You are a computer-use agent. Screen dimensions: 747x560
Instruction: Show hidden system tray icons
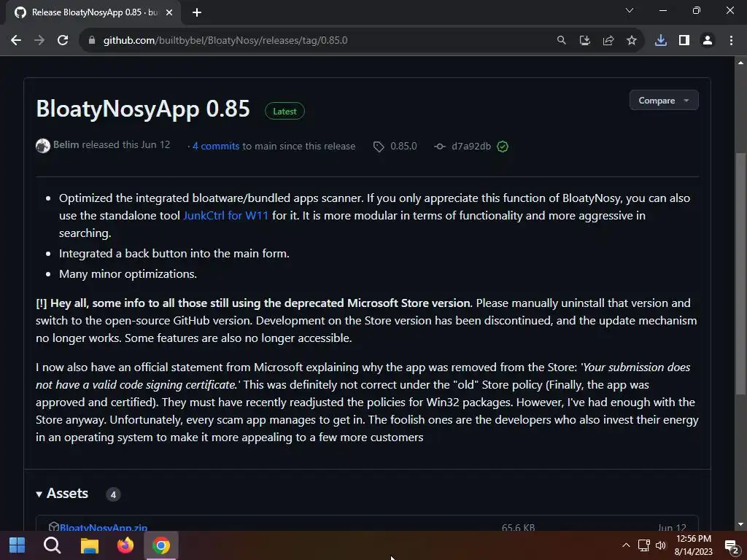[626, 545]
